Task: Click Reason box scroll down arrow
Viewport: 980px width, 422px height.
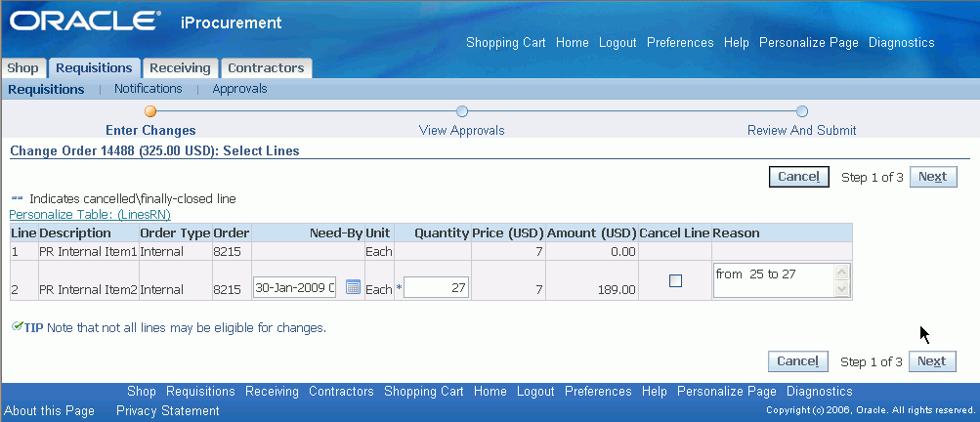Action: point(842,289)
